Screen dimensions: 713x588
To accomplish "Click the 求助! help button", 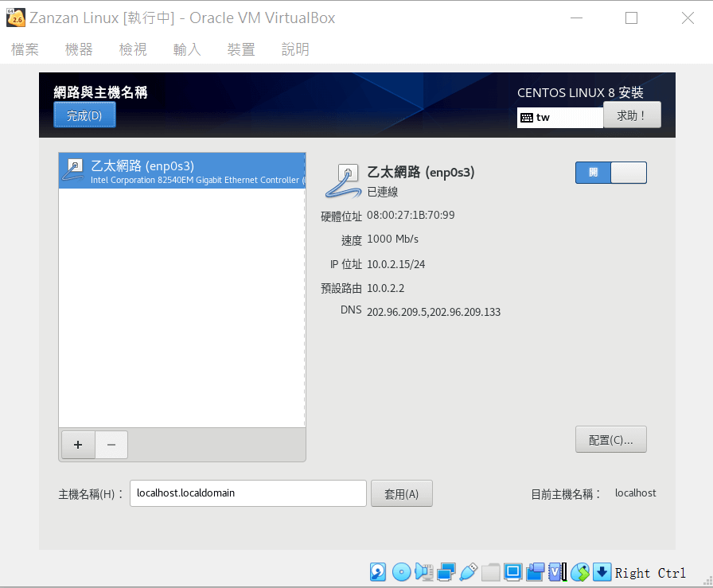I will tap(632, 115).
